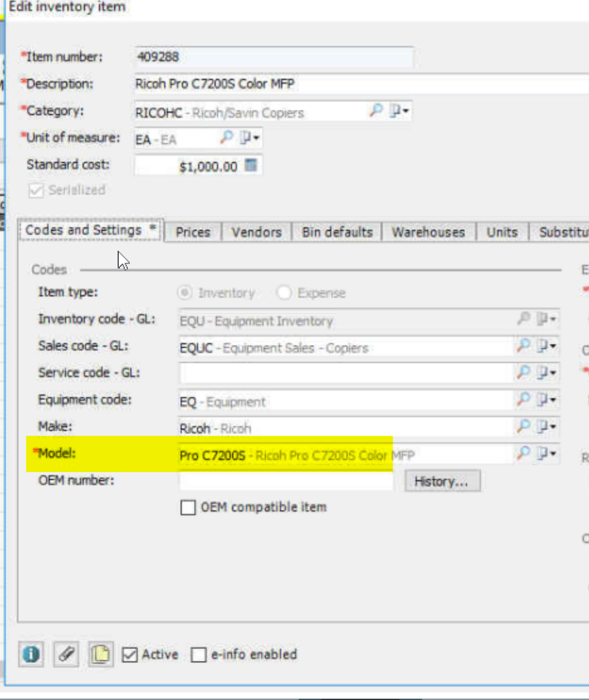Expand Sales code GL quick-links dropdown
Viewport: 589px width, 700px height.
pyautogui.click(x=546, y=345)
